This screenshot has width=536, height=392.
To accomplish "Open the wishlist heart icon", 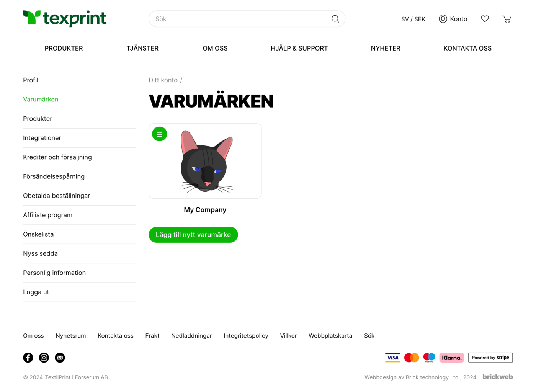I will click(x=485, y=19).
